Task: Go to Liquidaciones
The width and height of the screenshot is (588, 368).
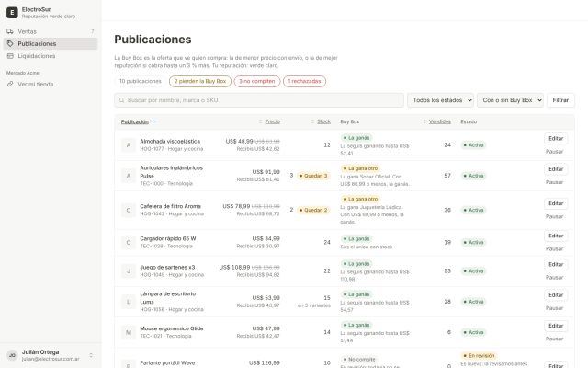Action: pyautogui.click(x=51, y=56)
